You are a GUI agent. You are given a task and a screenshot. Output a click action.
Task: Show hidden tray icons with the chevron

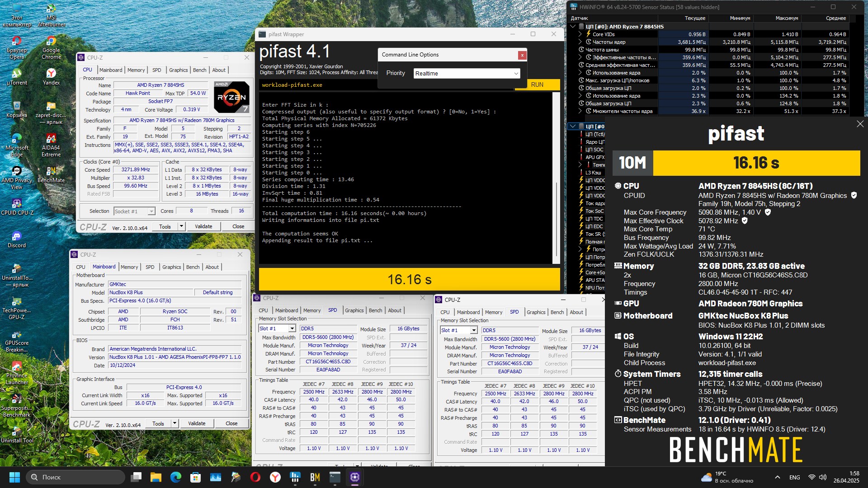[777, 477]
